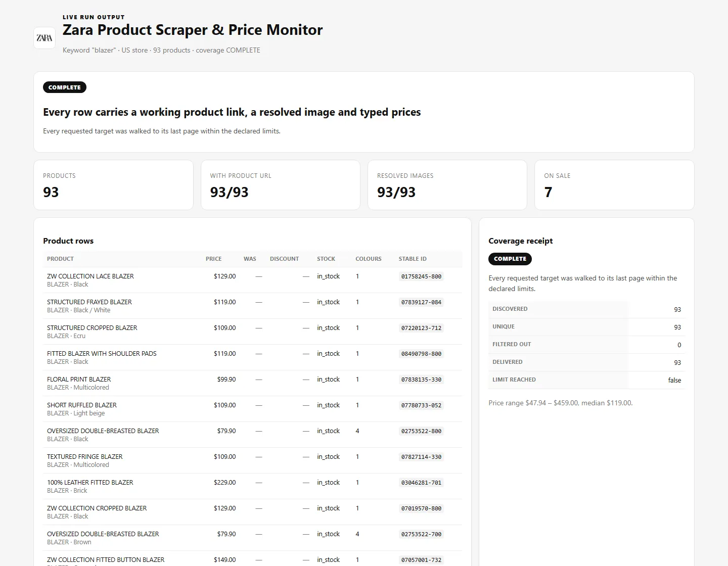Click the price range summary text
Screen dimensions: 728x566
click(561, 403)
